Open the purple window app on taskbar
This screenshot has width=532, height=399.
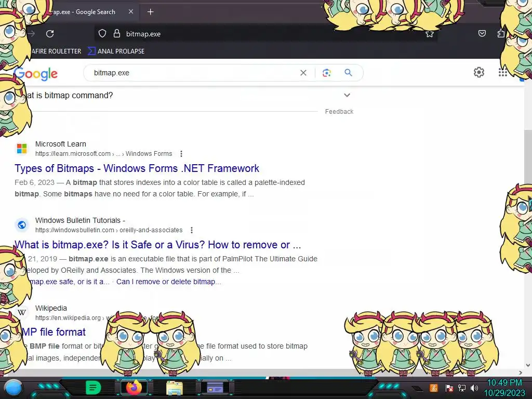point(215,388)
